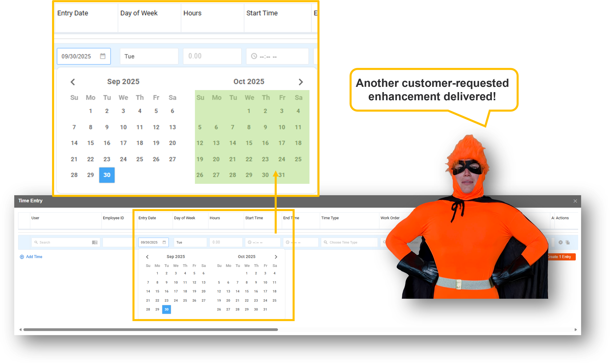Screen dimensions: 610x364
Task: Click the Employee ID column header
Action: tap(113, 218)
